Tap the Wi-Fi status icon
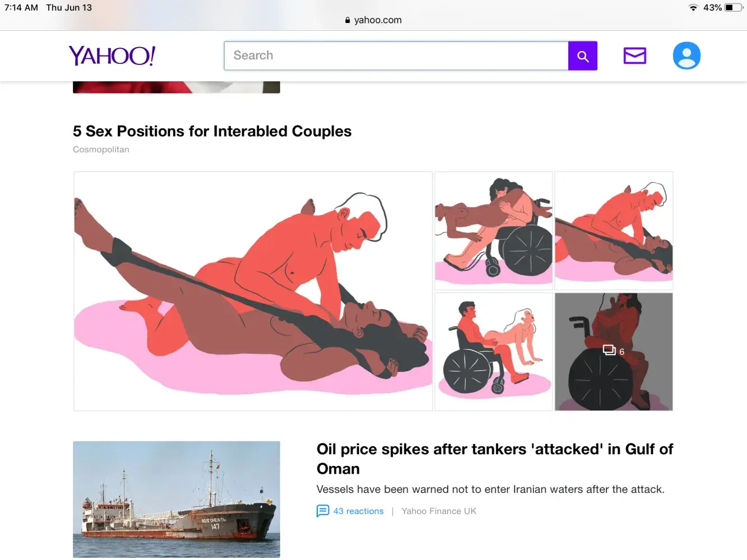Screen dimensions: 747x560 tap(693, 8)
